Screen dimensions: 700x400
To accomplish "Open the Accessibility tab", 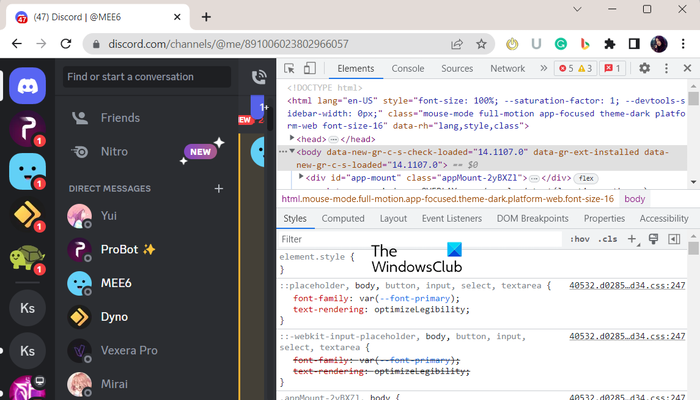I will pyautogui.click(x=664, y=219).
